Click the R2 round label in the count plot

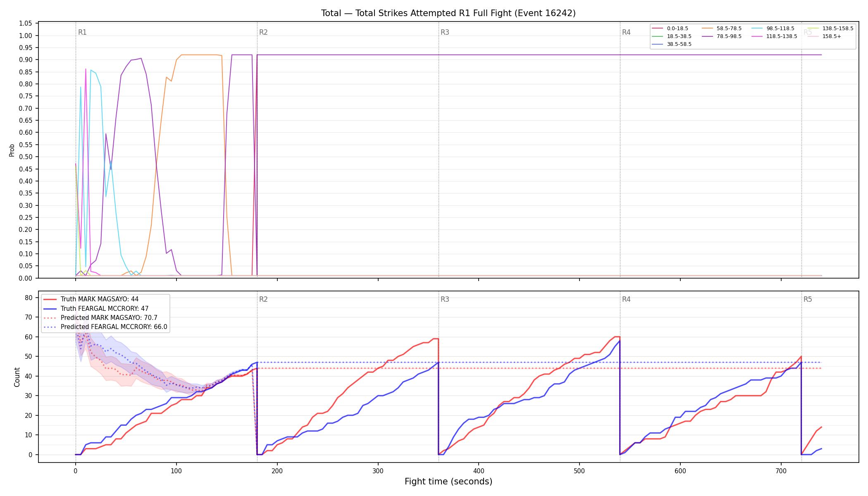coord(263,299)
